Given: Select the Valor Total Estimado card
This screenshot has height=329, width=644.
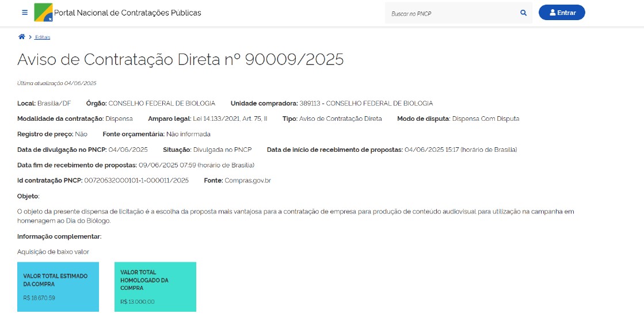Looking at the screenshot, I should point(58,287).
